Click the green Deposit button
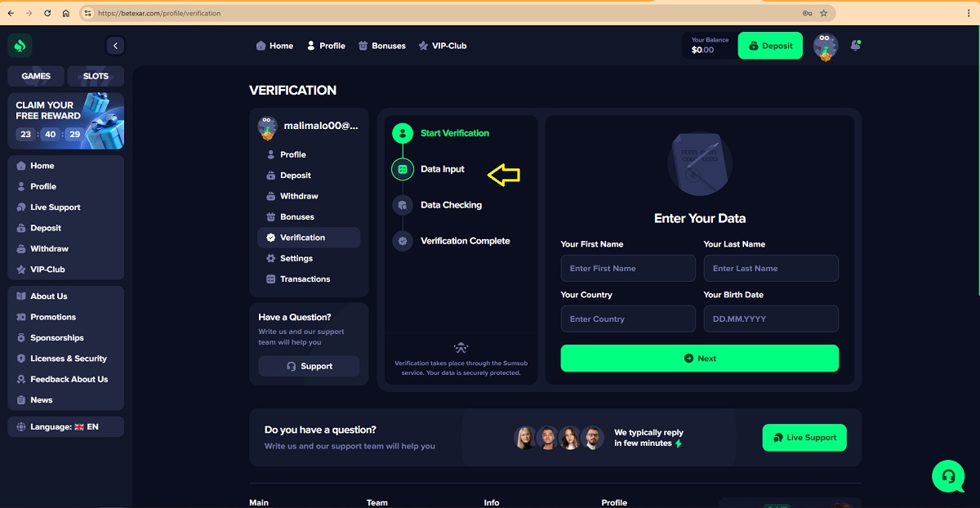 click(x=770, y=46)
